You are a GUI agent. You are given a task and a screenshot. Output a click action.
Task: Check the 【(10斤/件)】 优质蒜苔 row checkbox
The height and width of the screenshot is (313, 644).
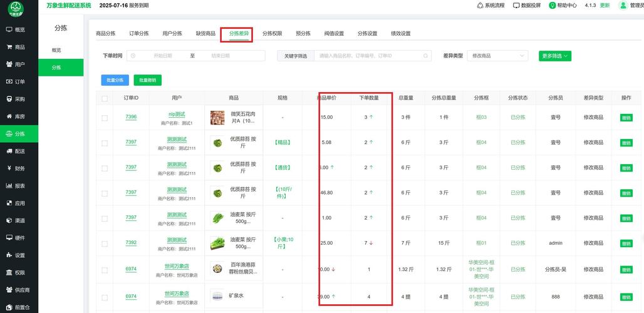click(105, 193)
